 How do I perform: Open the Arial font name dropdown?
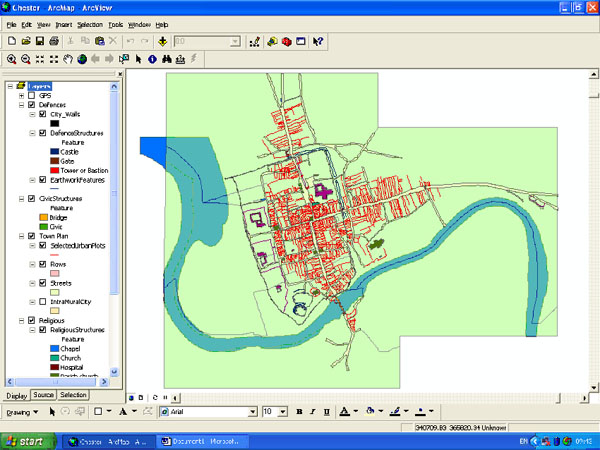pyautogui.click(x=253, y=411)
